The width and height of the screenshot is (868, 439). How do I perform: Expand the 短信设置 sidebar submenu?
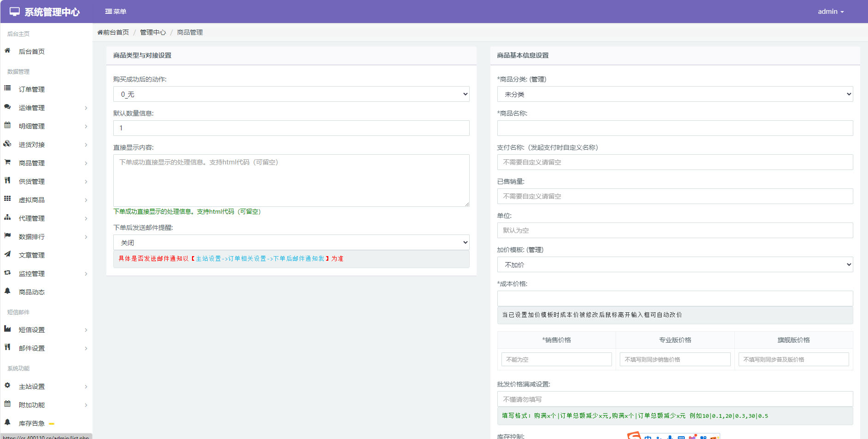coord(46,330)
